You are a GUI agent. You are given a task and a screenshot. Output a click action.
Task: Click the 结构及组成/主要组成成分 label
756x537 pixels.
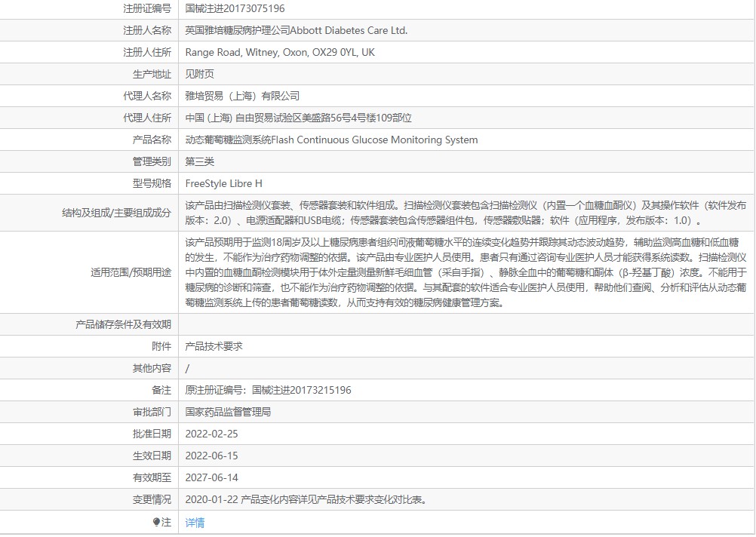click(x=117, y=213)
